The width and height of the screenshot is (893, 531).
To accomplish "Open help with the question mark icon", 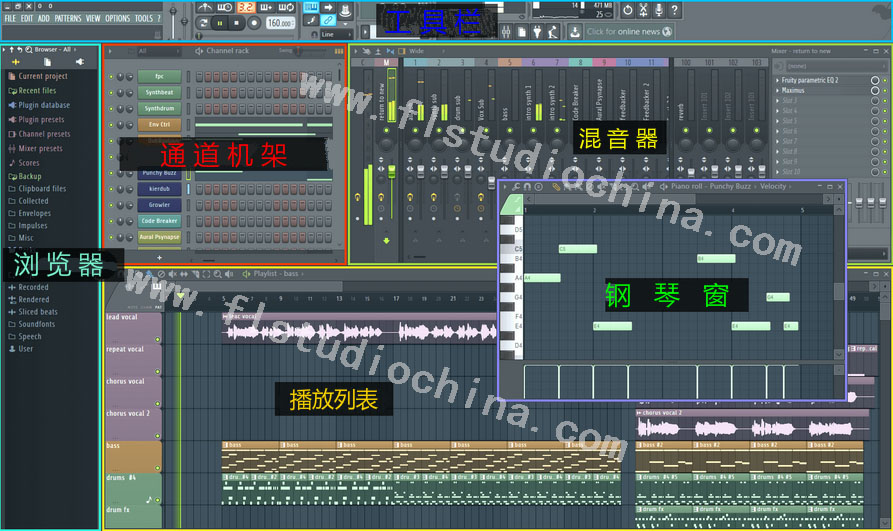I will (x=675, y=10).
